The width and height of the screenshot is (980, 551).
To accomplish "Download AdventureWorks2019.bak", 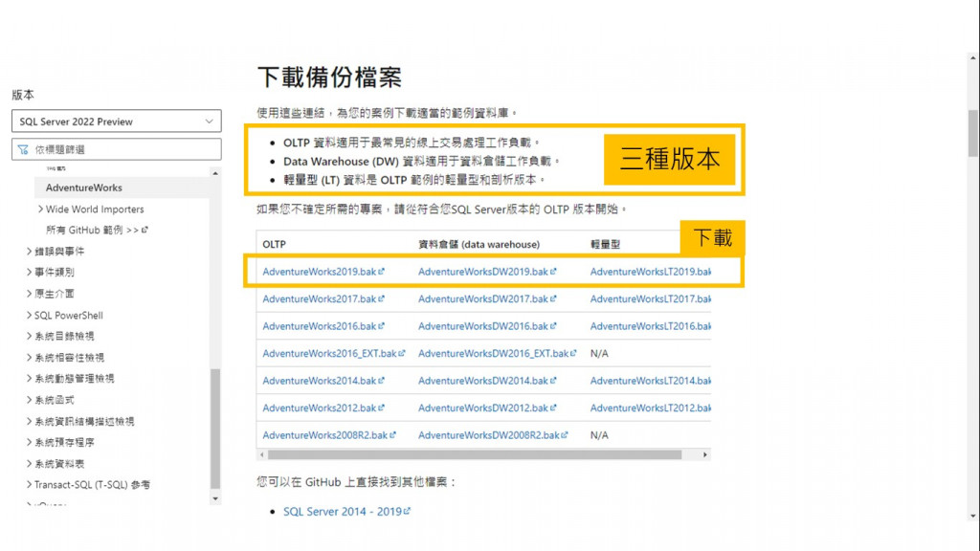I will click(x=323, y=271).
